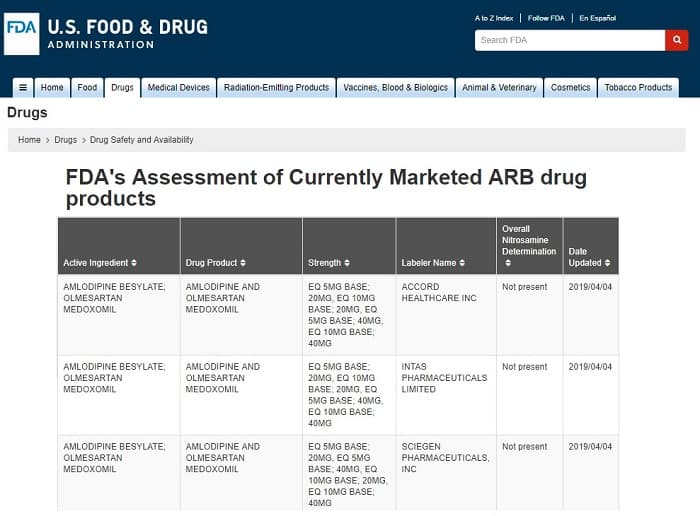Select the Drugs tab
The image size is (700, 516).
coord(122,87)
